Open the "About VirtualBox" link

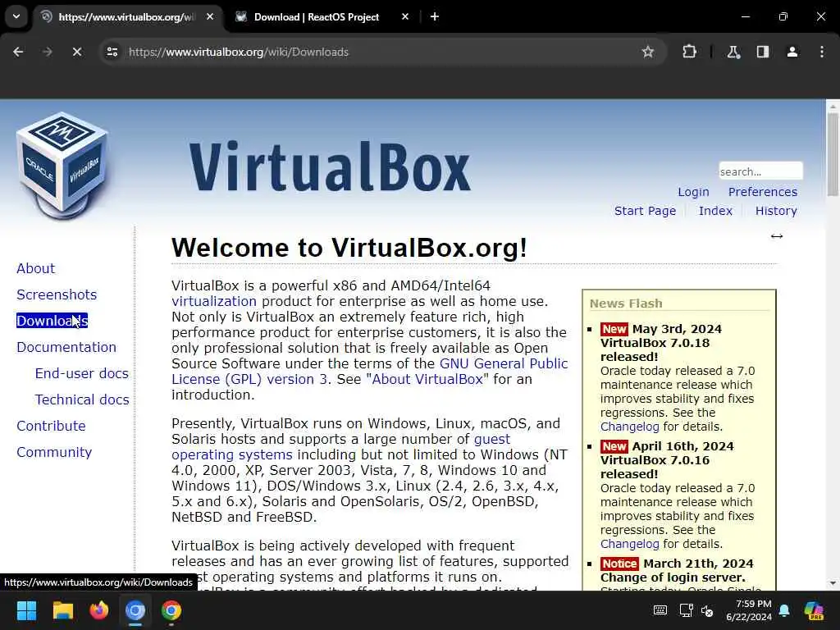click(427, 379)
